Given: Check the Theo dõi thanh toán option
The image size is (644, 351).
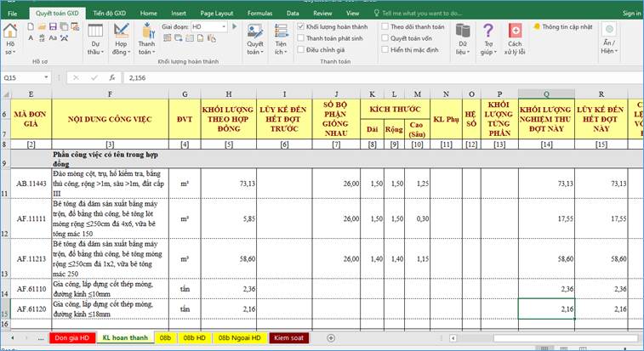Looking at the screenshot, I should click(385, 27).
